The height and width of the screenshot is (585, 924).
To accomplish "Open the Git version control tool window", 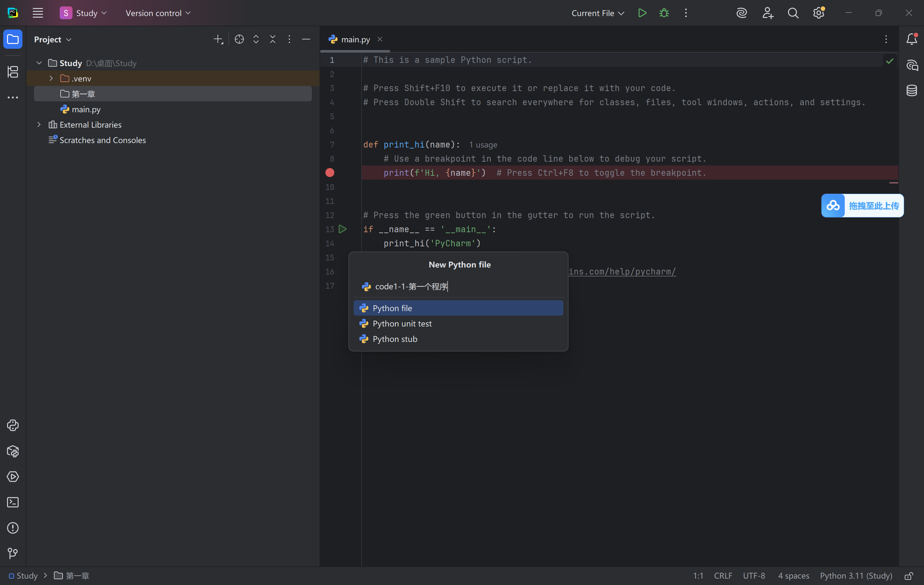I will pos(13,553).
